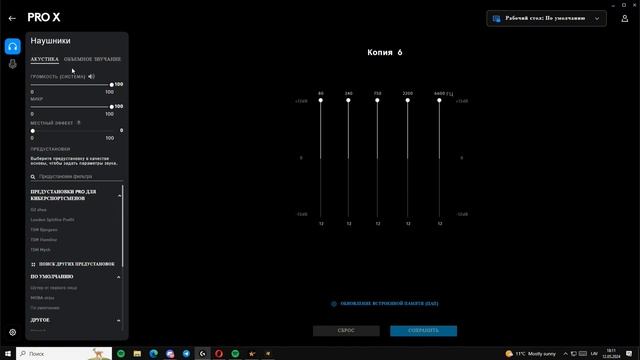The image size is (640, 360).
Task: Open Telegram from the taskbar
Action: tap(186, 353)
